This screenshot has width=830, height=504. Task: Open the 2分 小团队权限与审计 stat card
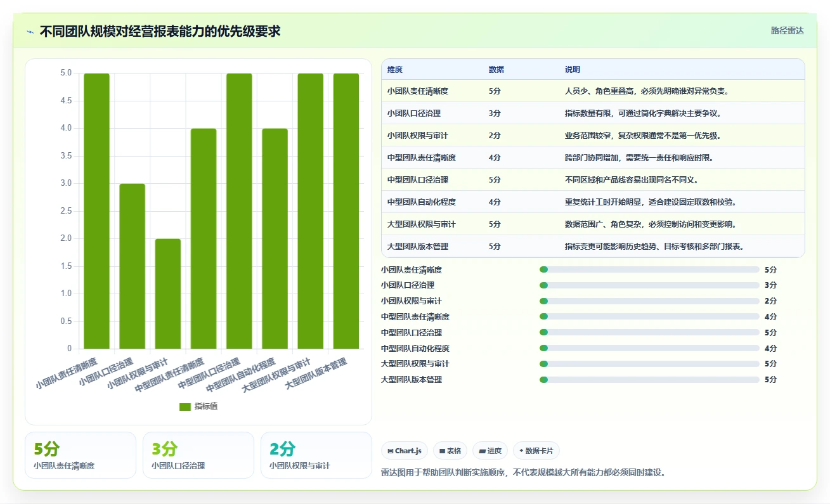(316, 455)
